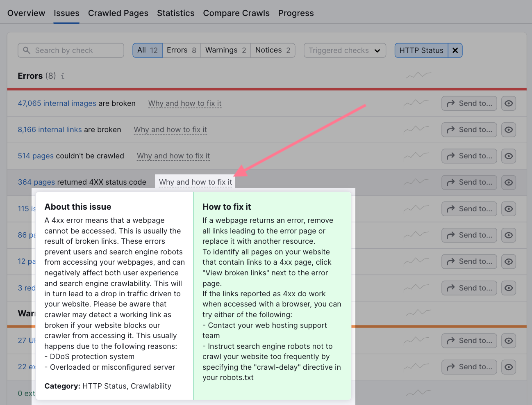Screen dimensions: 532x405
Task: Hide the broken internal links issue
Action: (509, 130)
